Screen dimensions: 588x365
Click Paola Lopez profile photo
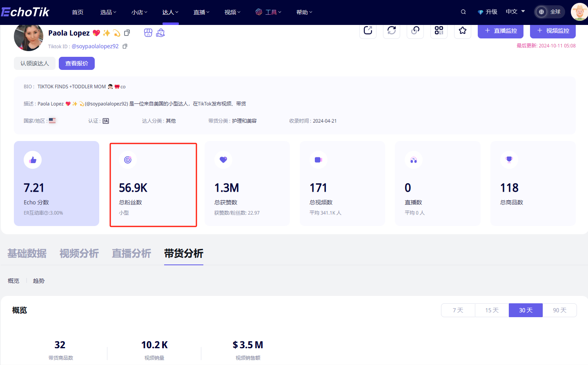(x=29, y=37)
